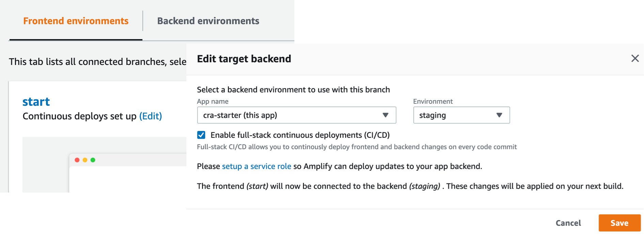The image size is (644, 236).
Task: Click the 'Edit target backend' dialog title
Action: pos(244,59)
